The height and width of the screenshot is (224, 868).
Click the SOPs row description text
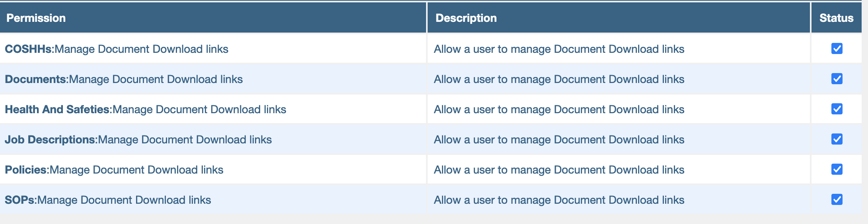[x=559, y=200]
